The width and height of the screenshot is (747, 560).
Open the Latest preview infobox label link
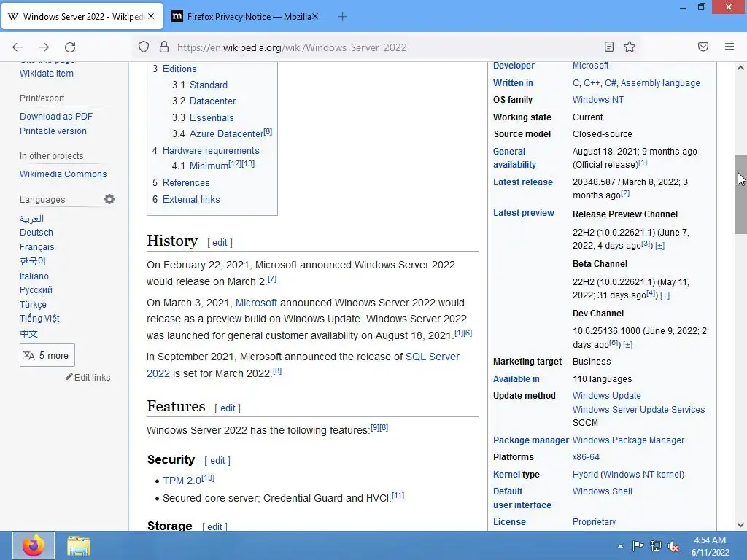tap(524, 213)
